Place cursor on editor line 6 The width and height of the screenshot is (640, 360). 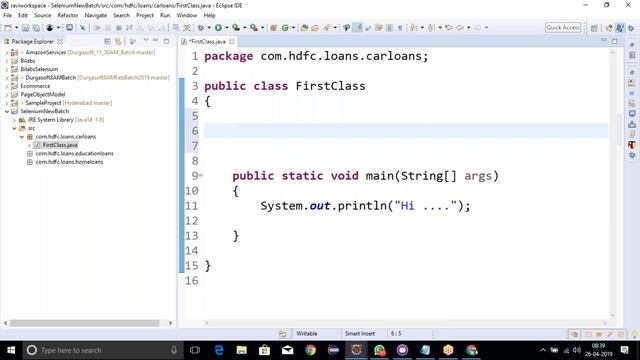[x=406, y=131]
